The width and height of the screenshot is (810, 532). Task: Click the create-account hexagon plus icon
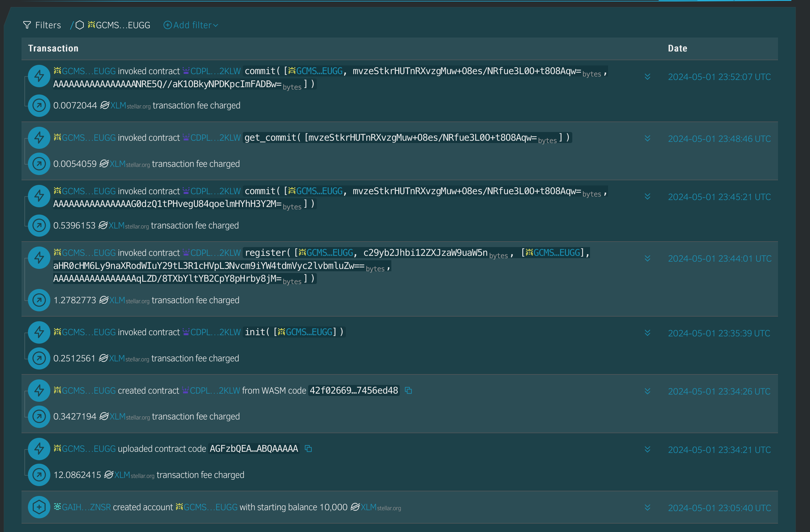click(x=39, y=507)
